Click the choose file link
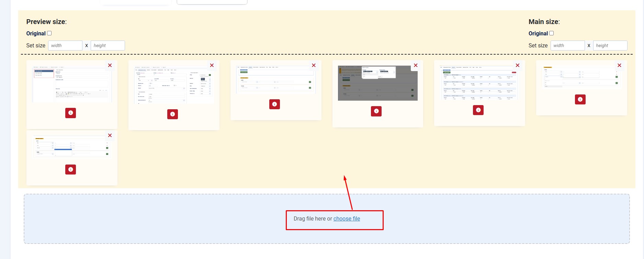This screenshot has height=259, width=644. tap(347, 219)
